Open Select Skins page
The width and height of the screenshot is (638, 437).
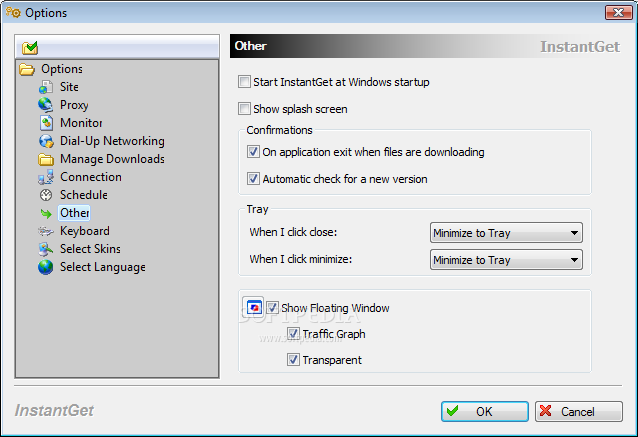click(x=90, y=249)
